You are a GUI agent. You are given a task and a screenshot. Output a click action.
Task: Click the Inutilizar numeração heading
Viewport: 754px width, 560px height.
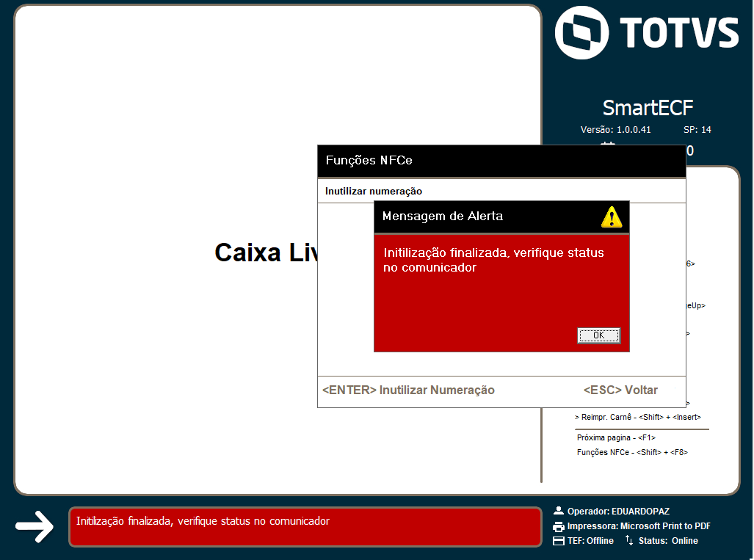(374, 191)
